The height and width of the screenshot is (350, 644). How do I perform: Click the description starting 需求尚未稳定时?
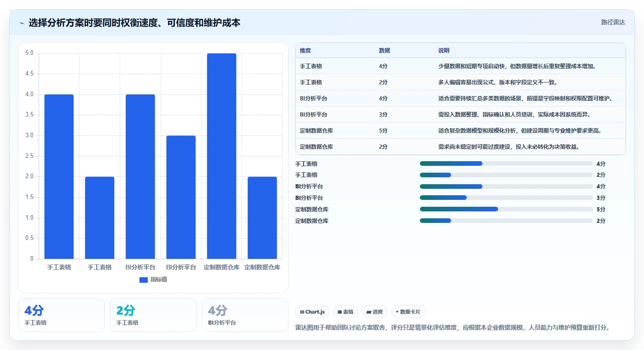(x=509, y=147)
